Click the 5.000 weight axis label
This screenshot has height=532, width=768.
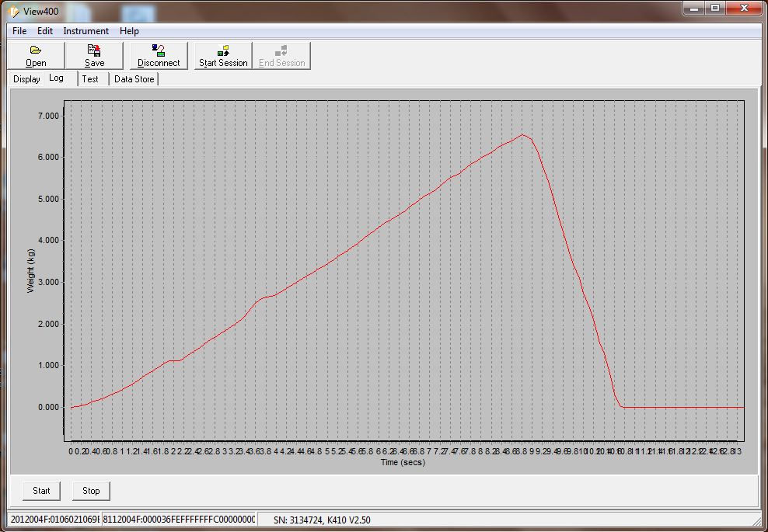pyautogui.click(x=48, y=199)
